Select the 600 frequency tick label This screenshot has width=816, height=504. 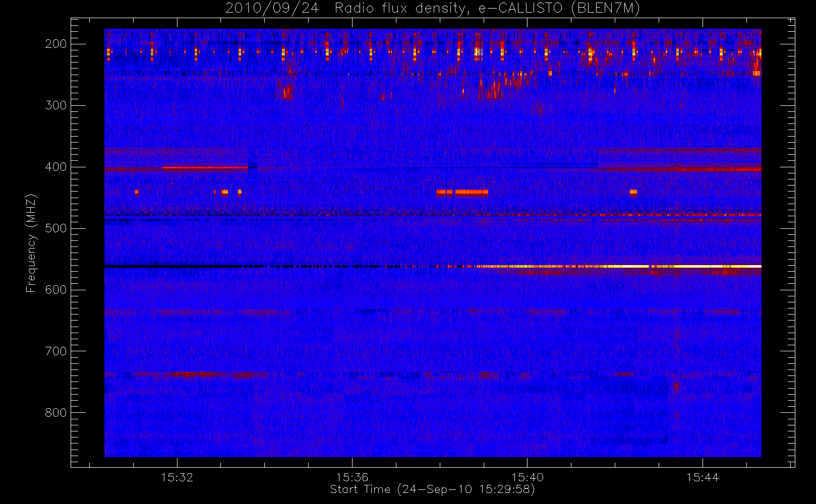[55, 290]
